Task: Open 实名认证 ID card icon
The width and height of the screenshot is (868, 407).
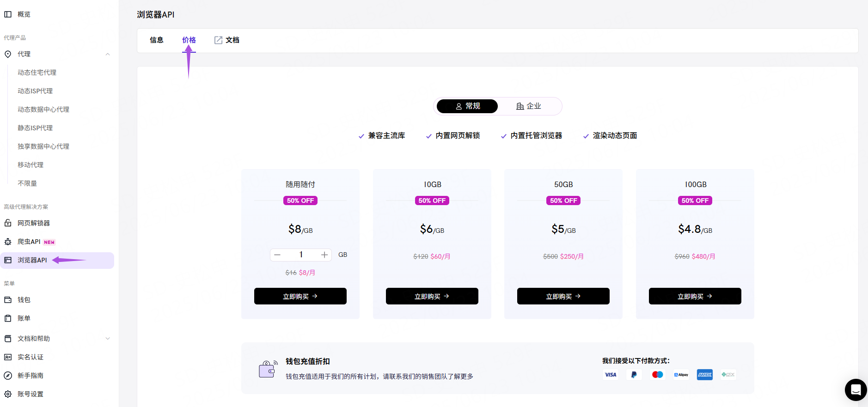Action: [x=8, y=357]
